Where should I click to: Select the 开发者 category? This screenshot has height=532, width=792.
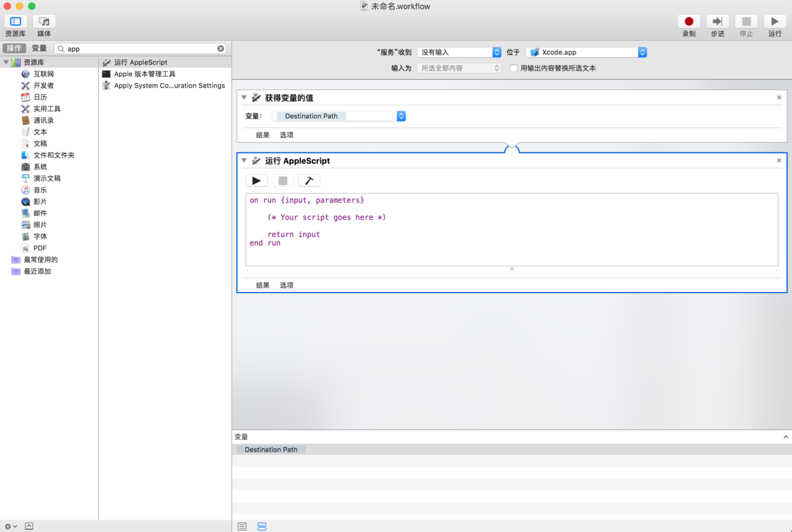click(43, 86)
